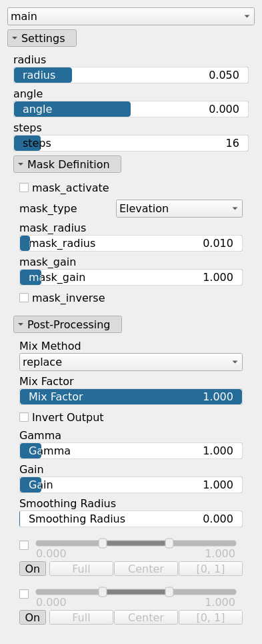
Task: Click the Smoothing Radius field
Action: [x=131, y=519]
